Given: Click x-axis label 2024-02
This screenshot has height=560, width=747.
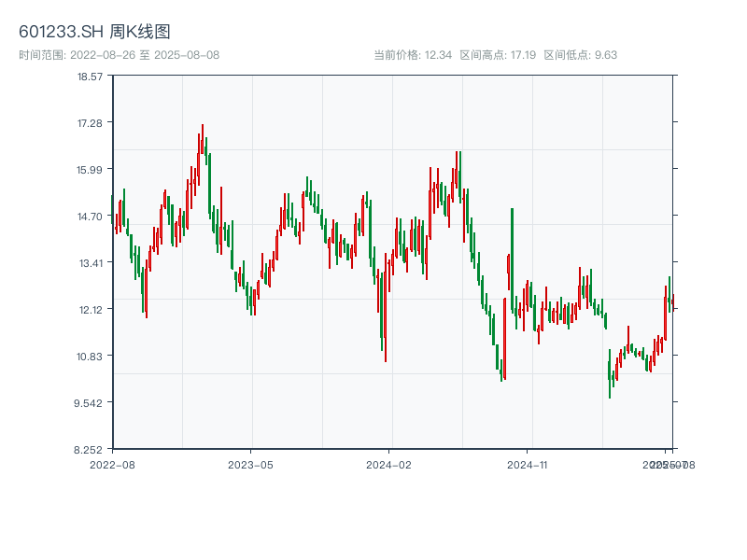Looking at the screenshot, I should [388, 465].
